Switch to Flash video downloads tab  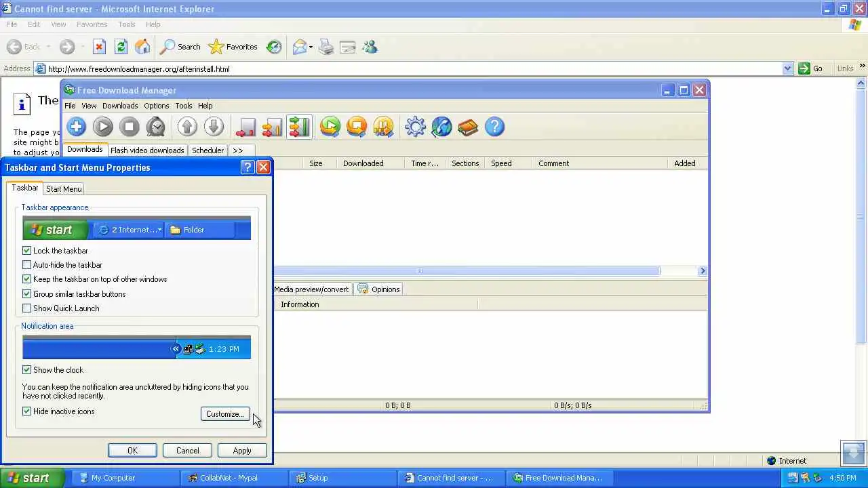point(147,150)
